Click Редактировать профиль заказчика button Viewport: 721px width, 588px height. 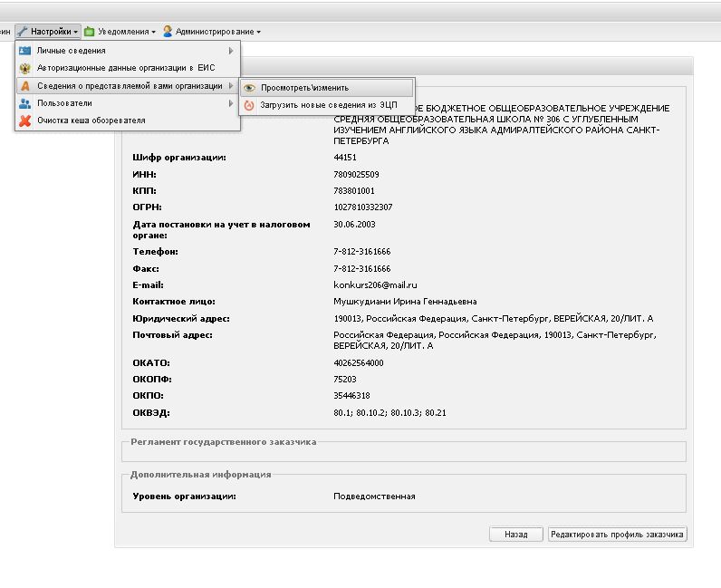617,535
